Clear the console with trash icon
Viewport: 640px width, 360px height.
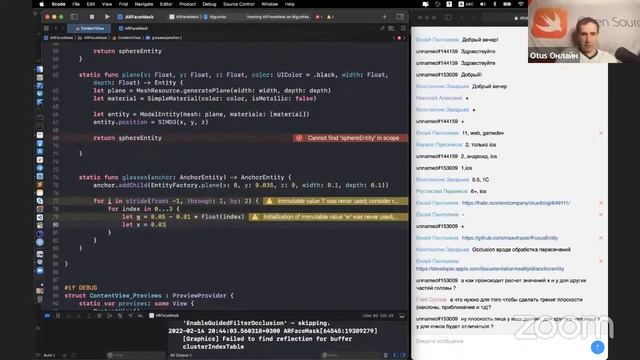[386, 355]
